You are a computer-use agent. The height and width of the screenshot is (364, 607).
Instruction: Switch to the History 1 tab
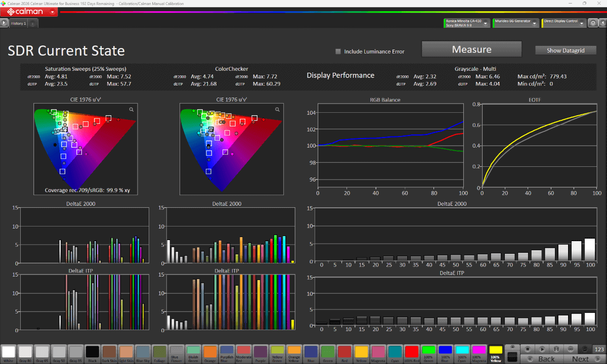coord(19,23)
